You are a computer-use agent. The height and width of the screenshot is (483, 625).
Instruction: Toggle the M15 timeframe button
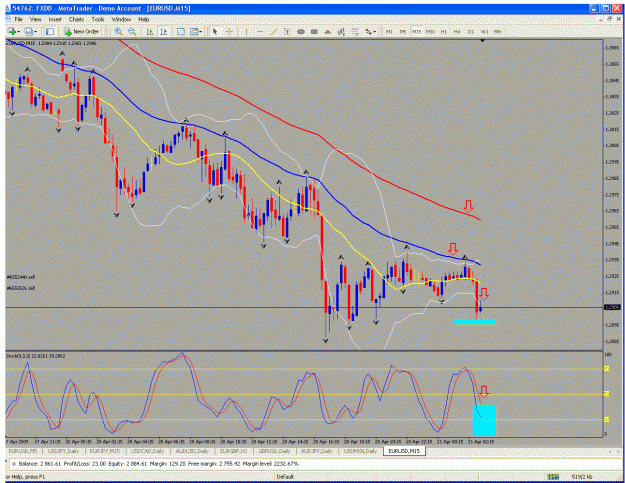(x=416, y=31)
